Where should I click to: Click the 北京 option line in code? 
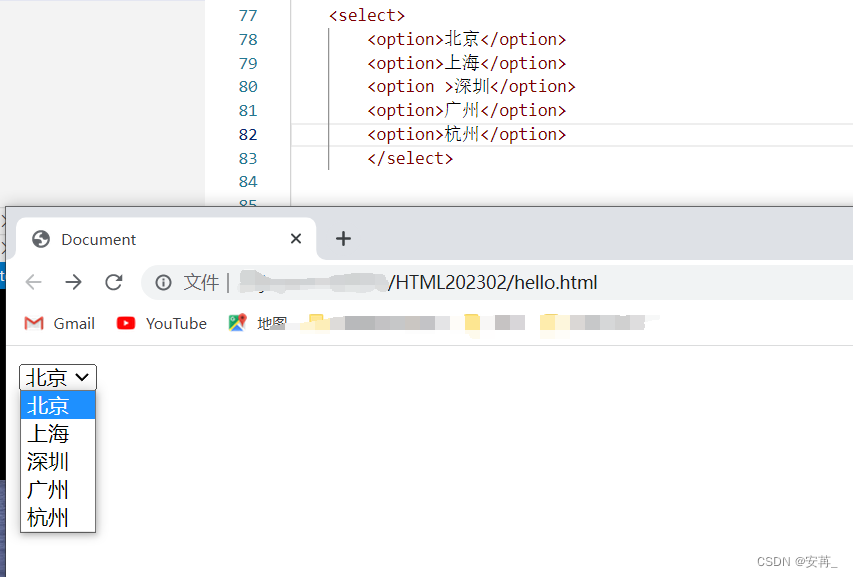click(x=467, y=39)
